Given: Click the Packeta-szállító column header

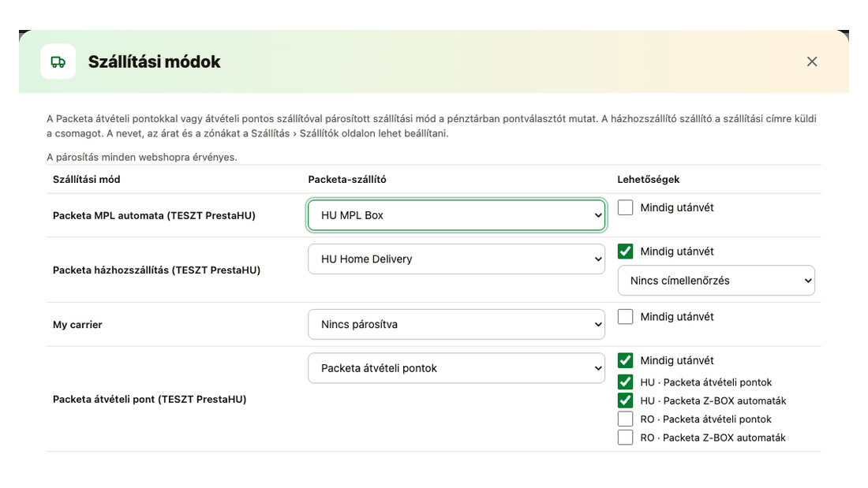Looking at the screenshot, I should [347, 179].
